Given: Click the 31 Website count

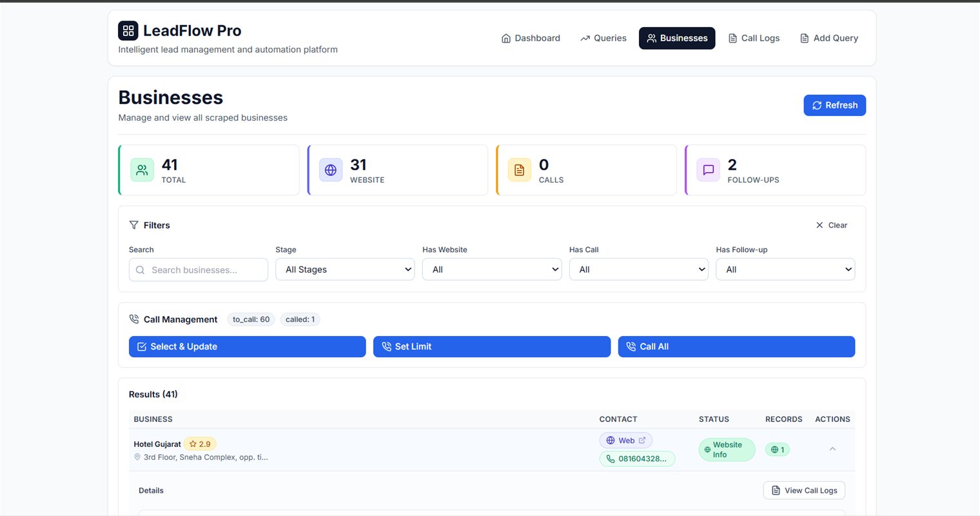Looking at the screenshot, I should [358, 164].
